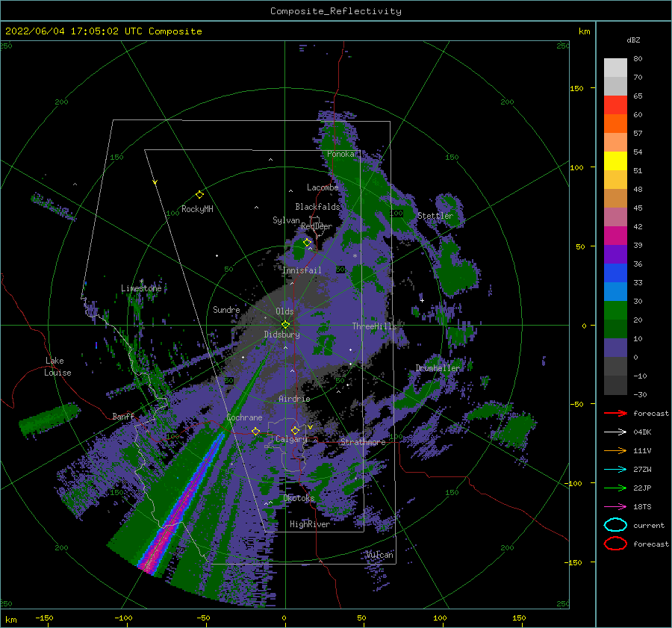Image resolution: width=672 pixels, height=628 pixels.
Task: Click the -150 tick on bottom axis
Action: (45, 618)
